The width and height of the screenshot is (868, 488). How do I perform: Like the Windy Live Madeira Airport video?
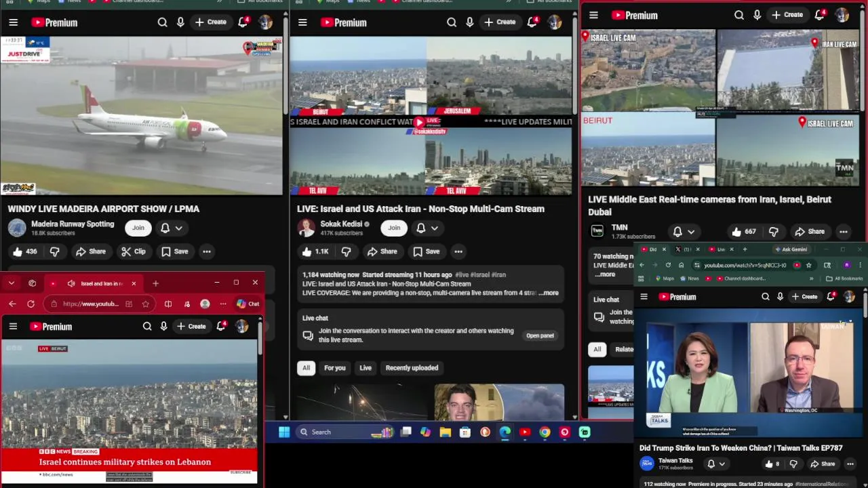coord(24,251)
